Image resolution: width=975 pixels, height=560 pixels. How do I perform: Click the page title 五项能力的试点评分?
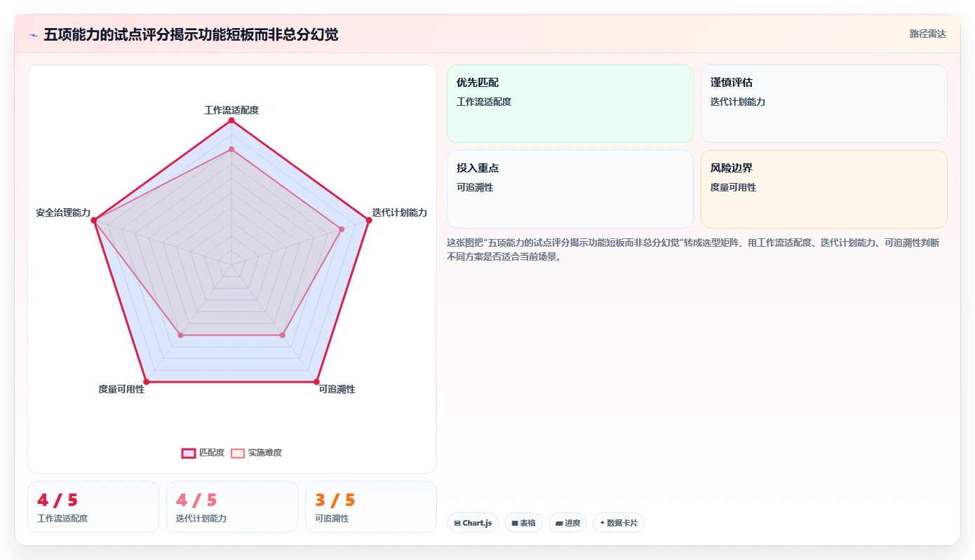[x=191, y=34]
